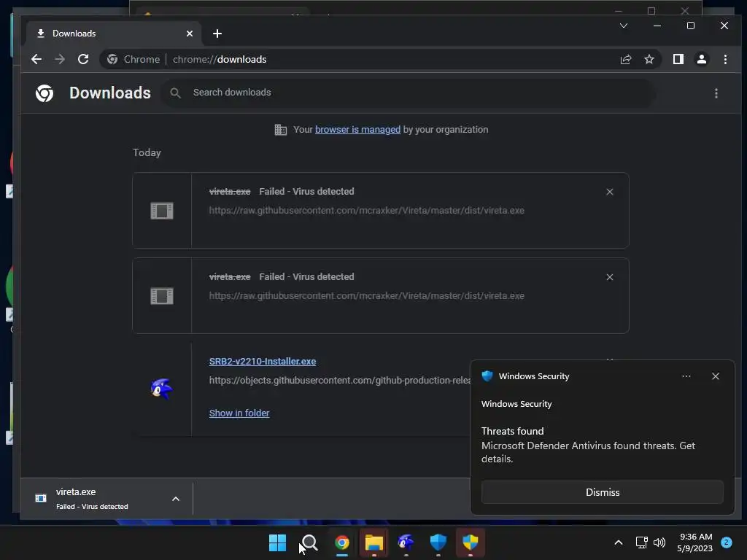Open the clock showing 9:36 AM

[695, 542]
